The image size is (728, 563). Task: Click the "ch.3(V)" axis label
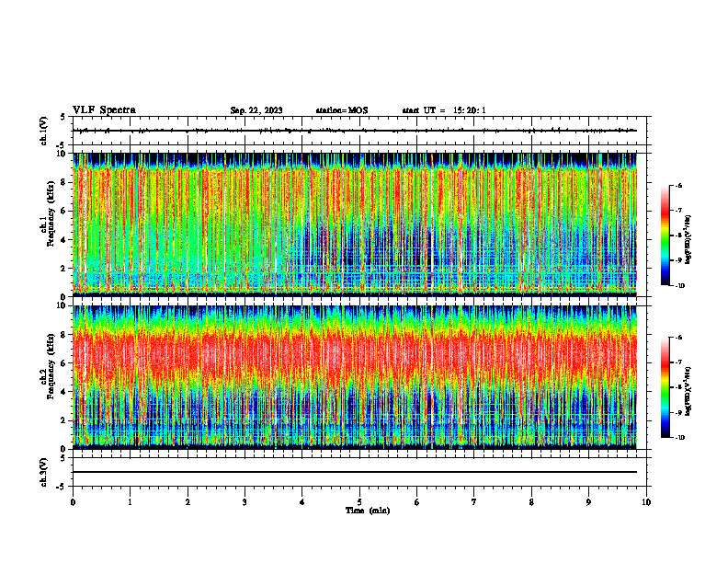(x=43, y=472)
